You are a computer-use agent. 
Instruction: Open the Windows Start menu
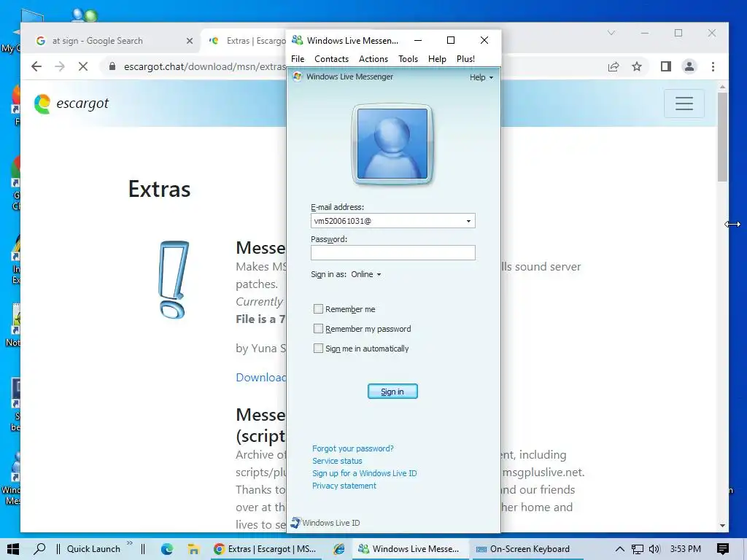pos(13,549)
